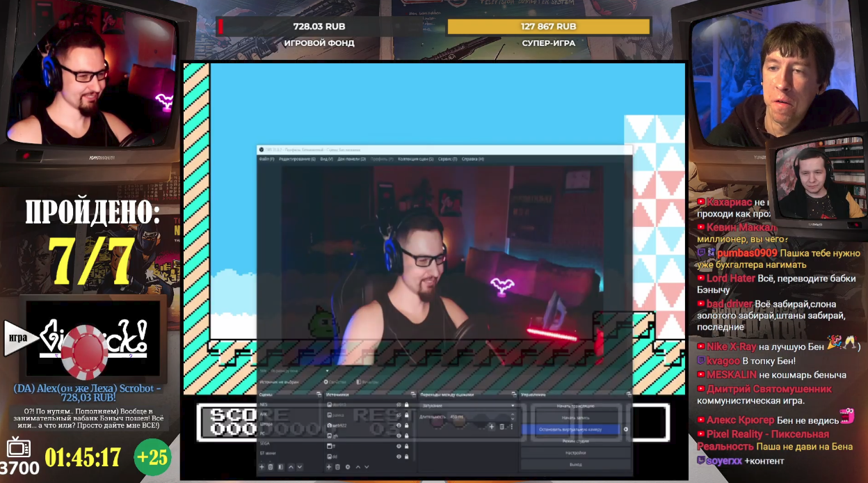The height and width of the screenshot is (483, 868).
Task: Move selected source up with the arrow
Action: [x=357, y=467]
